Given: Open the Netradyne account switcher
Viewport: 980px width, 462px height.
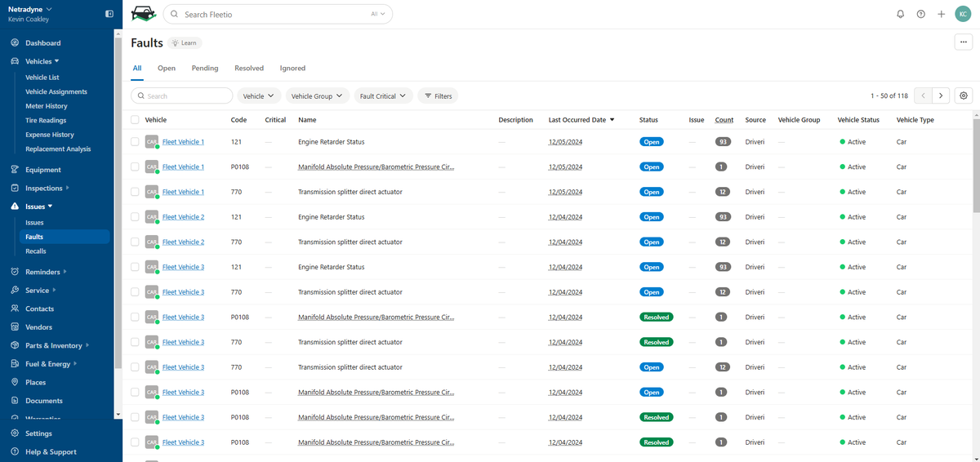Looking at the screenshot, I should coord(30,9).
